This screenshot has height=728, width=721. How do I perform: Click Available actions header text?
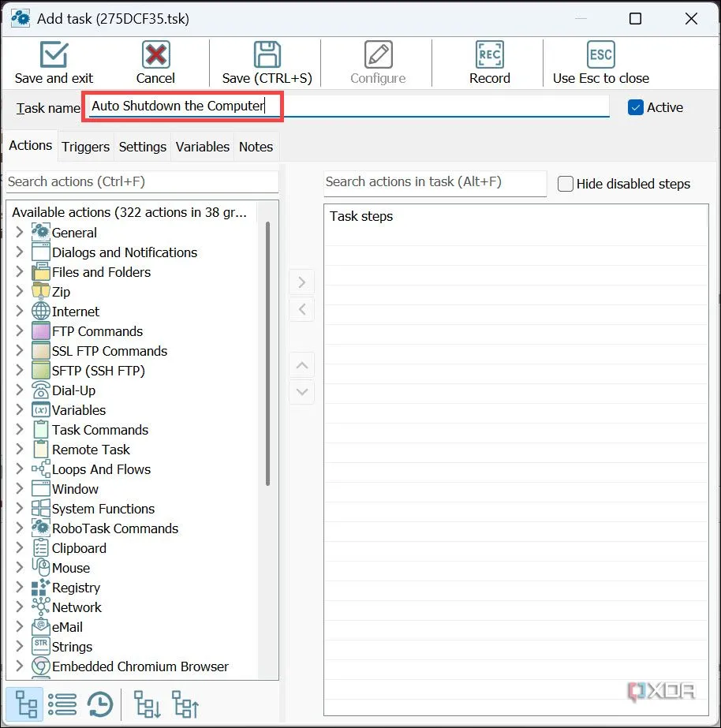click(x=129, y=212)
